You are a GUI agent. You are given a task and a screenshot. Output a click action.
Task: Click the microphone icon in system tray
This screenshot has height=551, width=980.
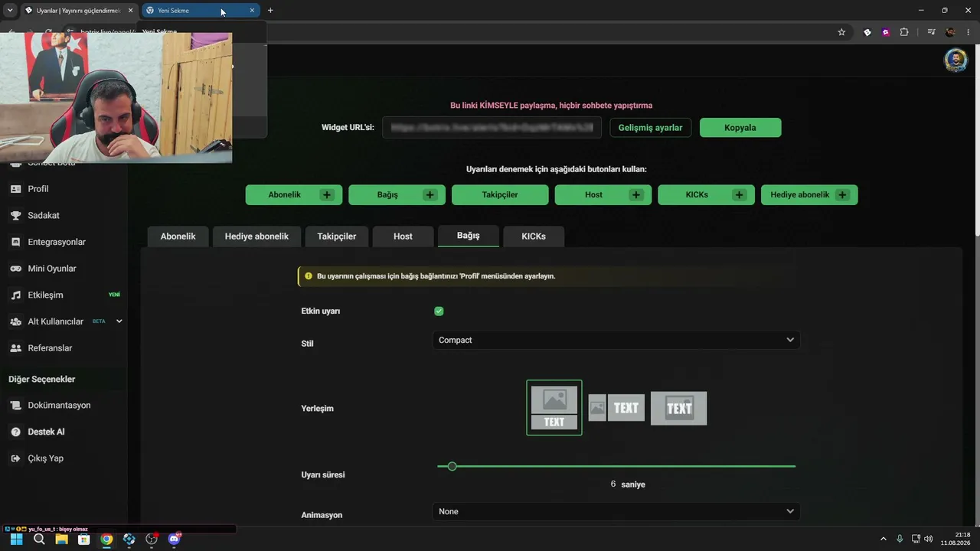pos(900,539)
